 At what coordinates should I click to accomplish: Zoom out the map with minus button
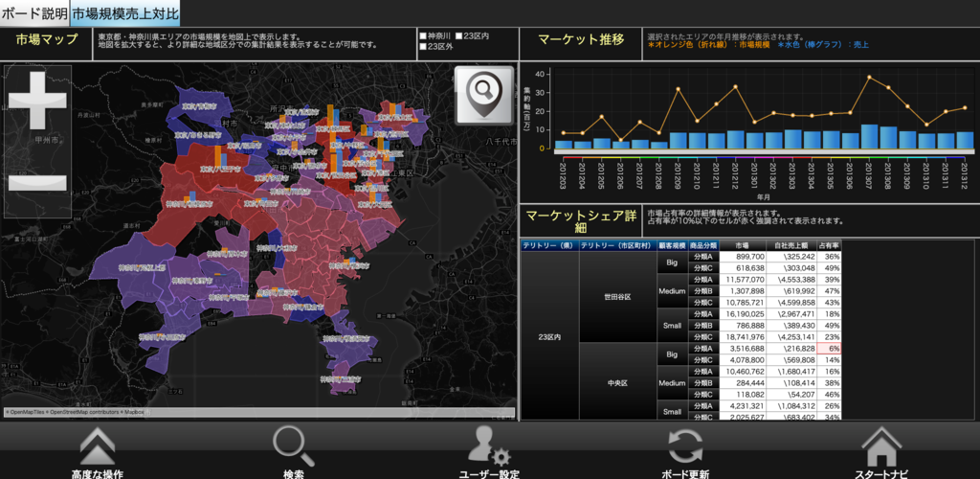(x=37, y=182)
